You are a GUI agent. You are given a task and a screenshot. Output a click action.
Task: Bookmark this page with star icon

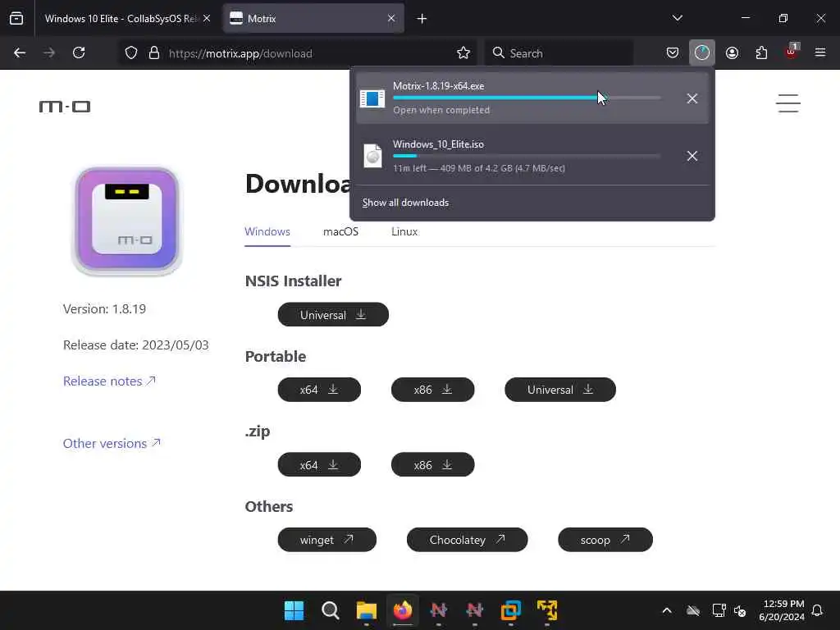(x=463, y=53)
